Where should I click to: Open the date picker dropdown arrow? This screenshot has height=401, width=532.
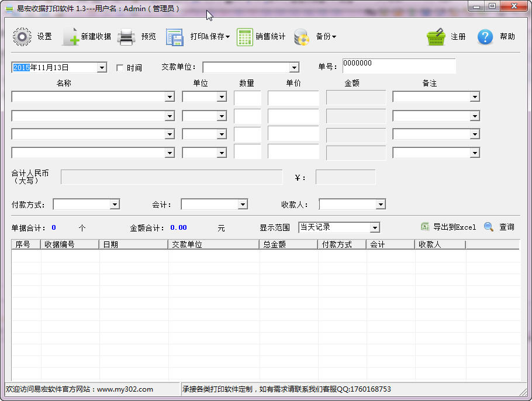pos(102,67)
